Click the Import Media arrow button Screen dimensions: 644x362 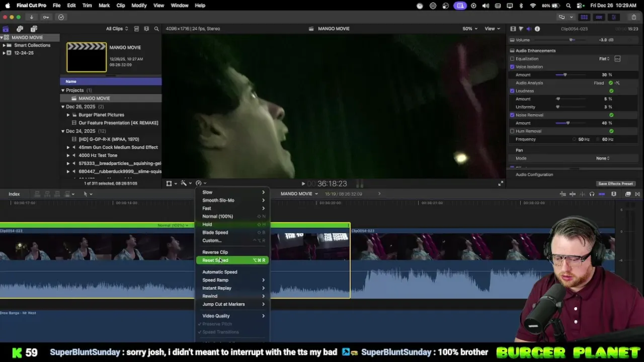[x=32, y=17]
